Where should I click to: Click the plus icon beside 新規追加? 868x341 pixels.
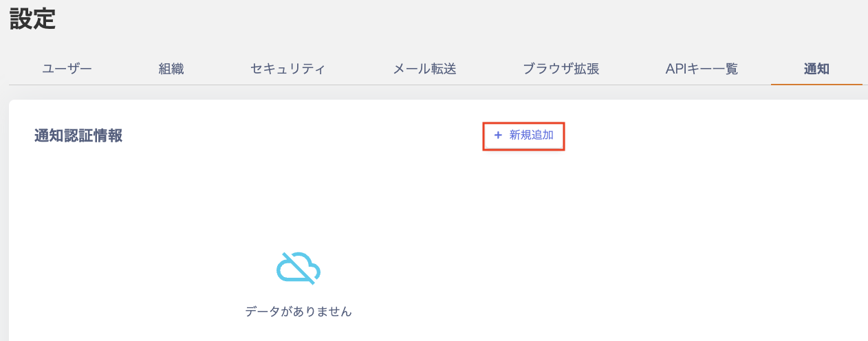pyautogui.click(x=498, y=135)
